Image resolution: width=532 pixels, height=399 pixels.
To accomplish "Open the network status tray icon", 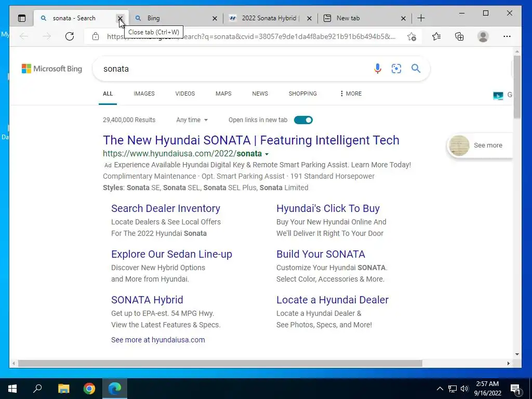I will [453, 389].
